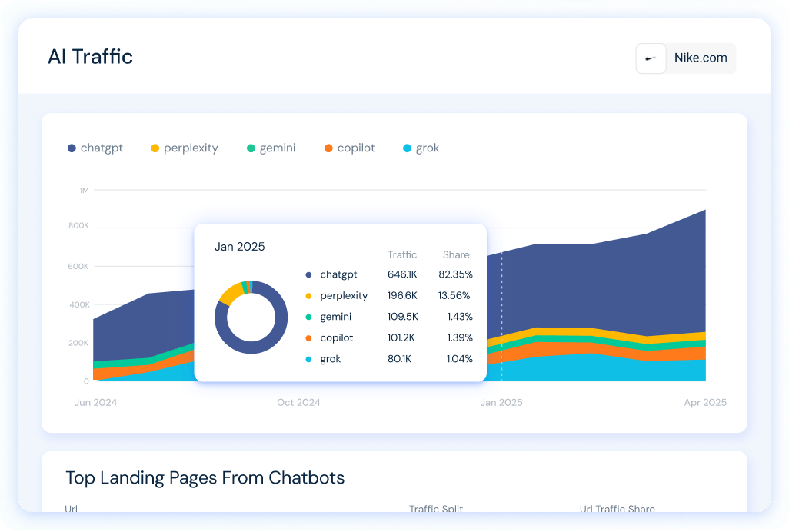Toggle the perplexity legend series
Viewport: 789px width, 532px height.
point(184,148)
